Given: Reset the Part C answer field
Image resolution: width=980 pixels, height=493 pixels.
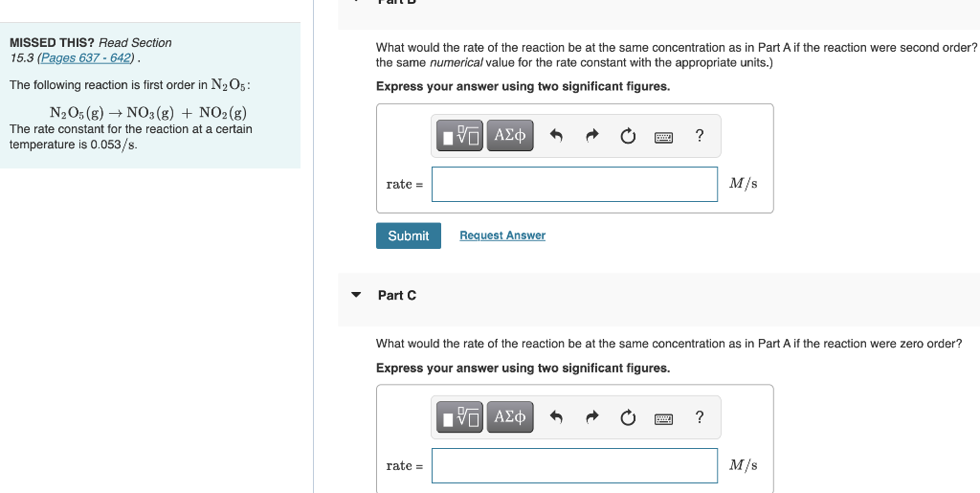Looking at the screenshot, I should pyautogui.click(x=628, y=416).
